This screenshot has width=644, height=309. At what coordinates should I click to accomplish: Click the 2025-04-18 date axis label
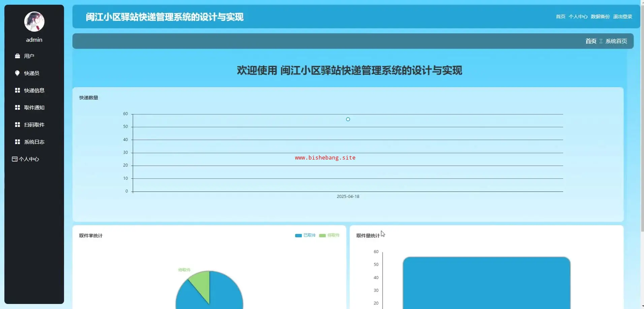(x=348, y=197)
